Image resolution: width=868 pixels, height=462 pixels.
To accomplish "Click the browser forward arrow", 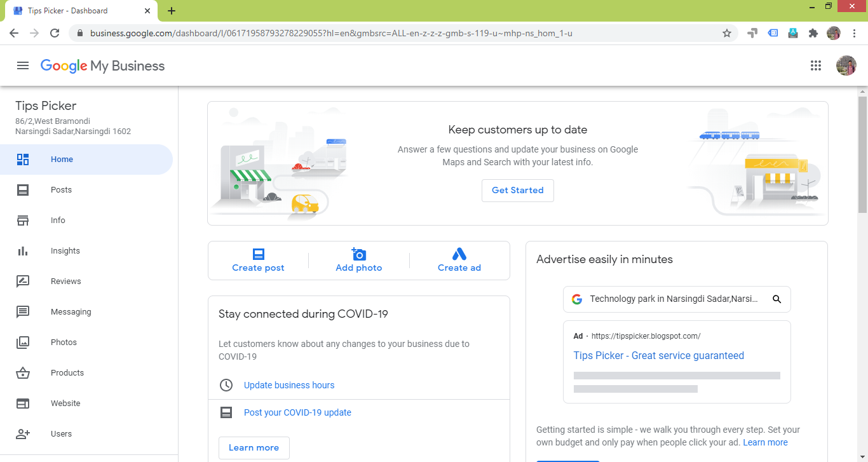I will [34, 33].
